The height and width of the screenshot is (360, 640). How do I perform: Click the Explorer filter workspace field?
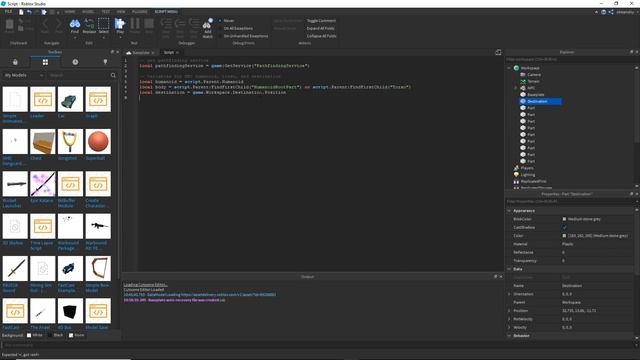tap(569, 60)
